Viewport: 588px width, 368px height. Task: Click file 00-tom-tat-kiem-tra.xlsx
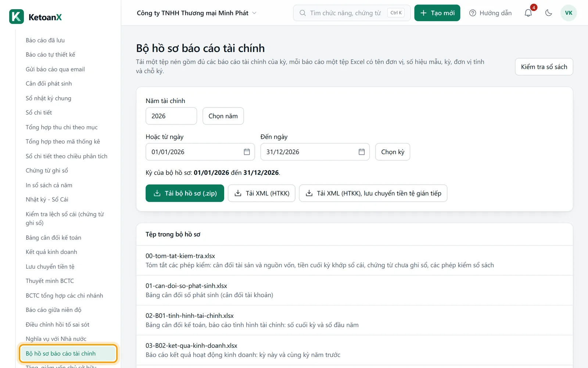click(180, 256)
